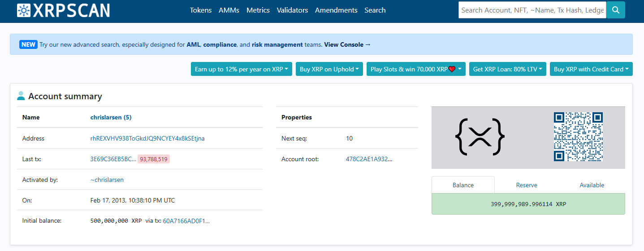Open the Tokens menu item

tap(201, 10)
